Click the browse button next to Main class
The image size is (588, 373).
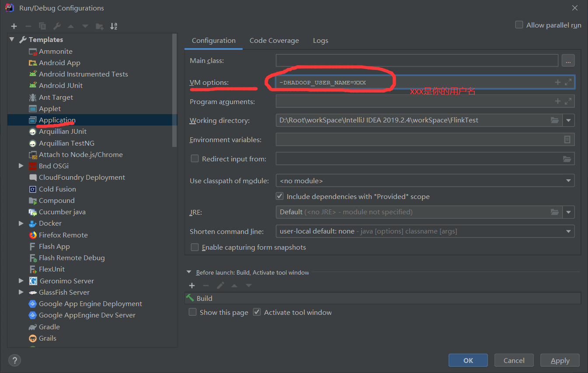tap(568, 61)
